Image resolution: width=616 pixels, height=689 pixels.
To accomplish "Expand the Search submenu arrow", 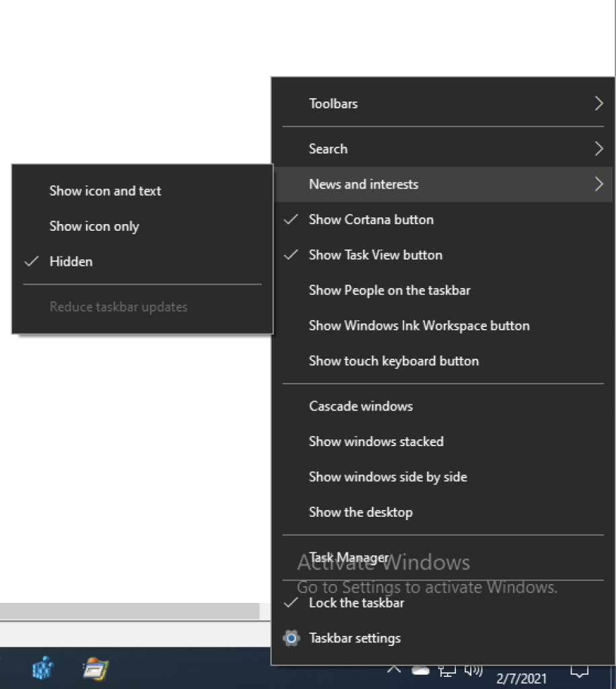I will 598,149.
